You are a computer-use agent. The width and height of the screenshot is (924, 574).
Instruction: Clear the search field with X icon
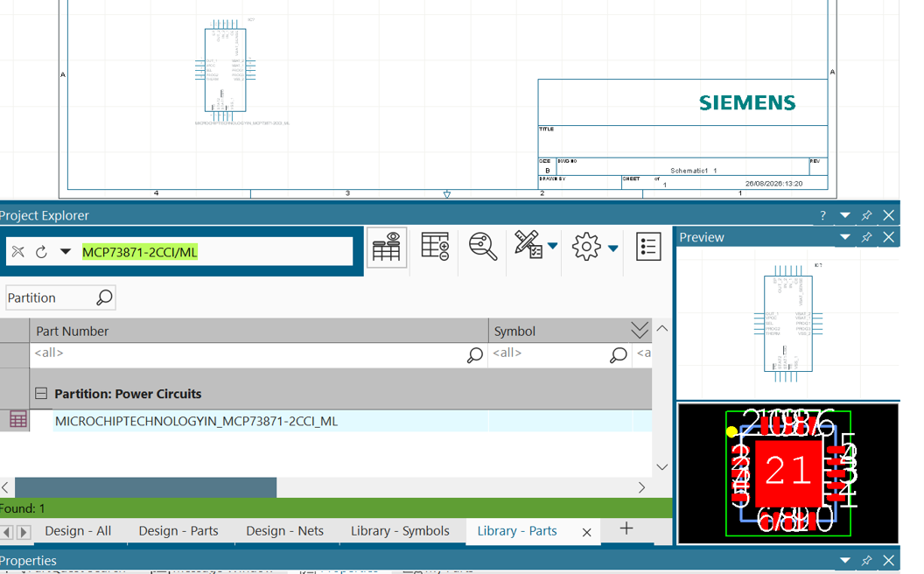click(x=18, y=252)
